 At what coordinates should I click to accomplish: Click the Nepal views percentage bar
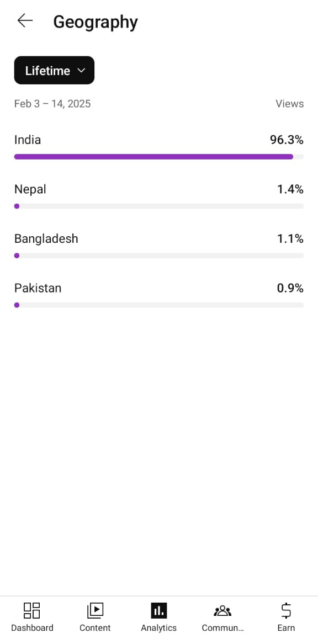coord(159,206)
